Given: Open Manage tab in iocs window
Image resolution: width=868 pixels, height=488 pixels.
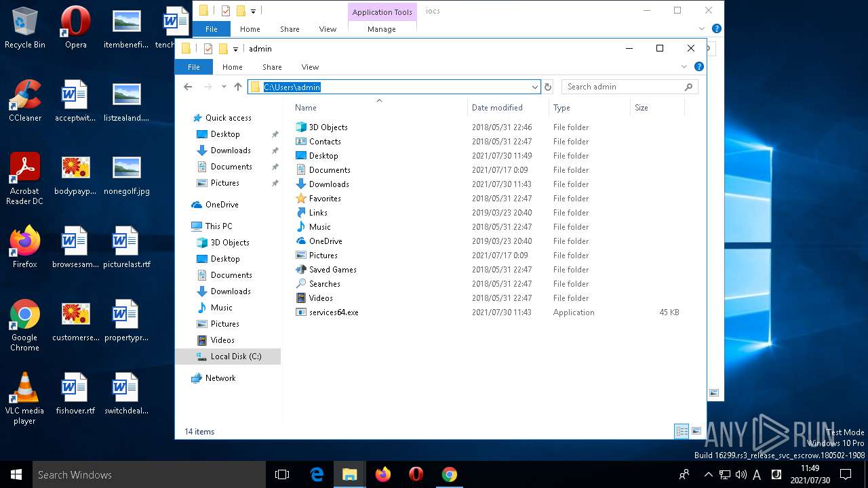Looking at the screenshot, I should pyautogui.click(x=382, y=29).
